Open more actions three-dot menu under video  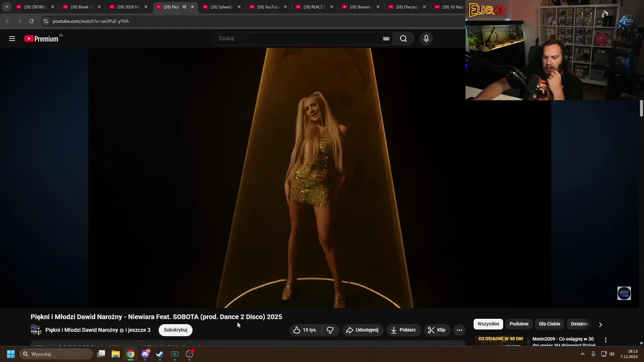click(x=459, y=330)
